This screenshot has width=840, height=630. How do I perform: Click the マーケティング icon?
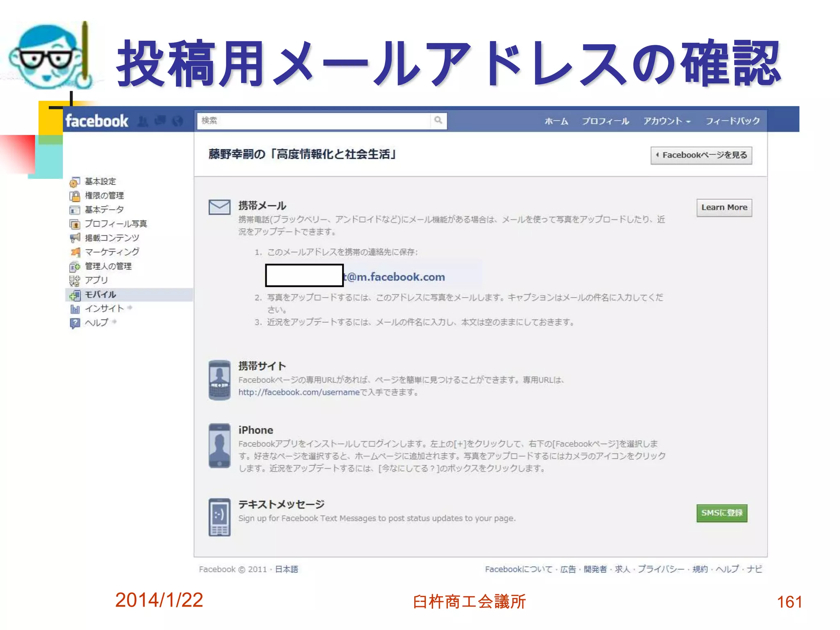click(75, 252)
